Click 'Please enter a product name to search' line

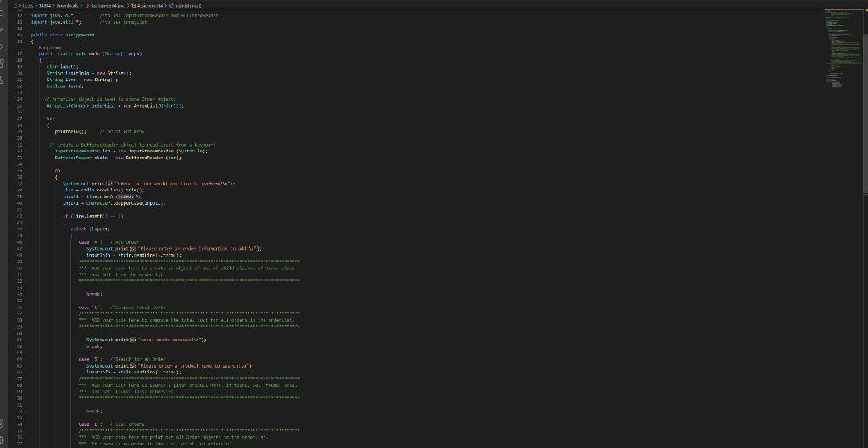pos(170,366)
